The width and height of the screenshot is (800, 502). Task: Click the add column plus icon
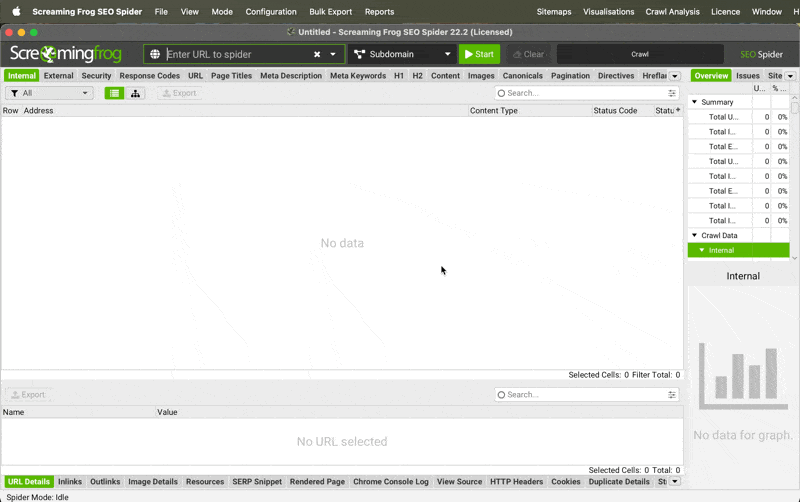click(678, 110)
